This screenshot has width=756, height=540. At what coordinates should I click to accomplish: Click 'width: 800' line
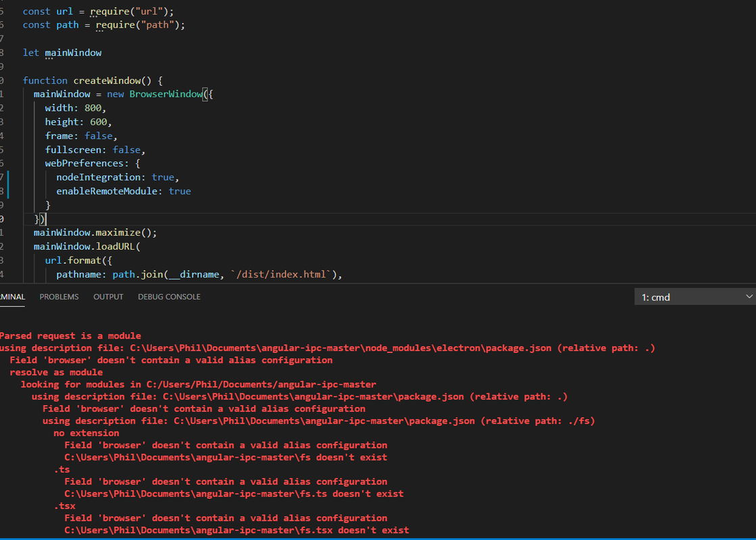tap(75, 108)
